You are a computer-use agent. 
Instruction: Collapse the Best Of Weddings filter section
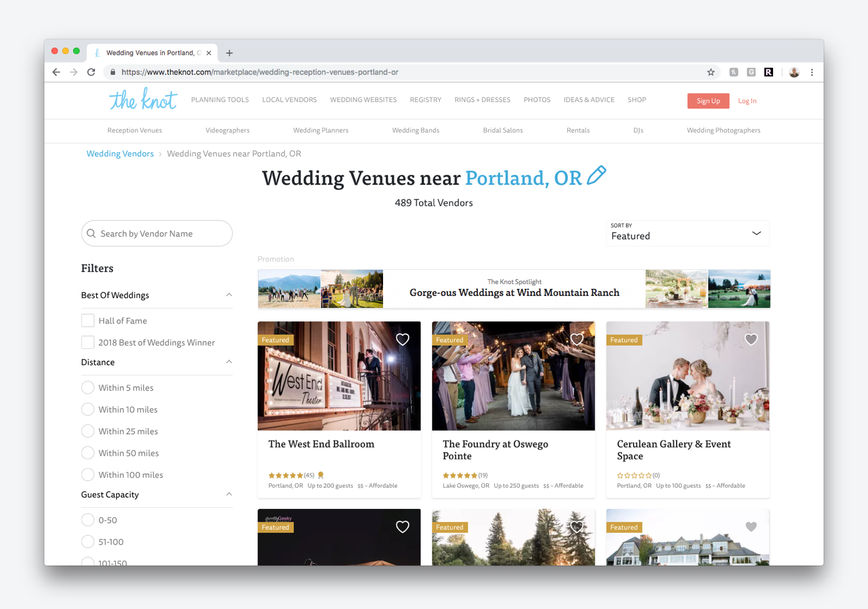tap(229, 295)
